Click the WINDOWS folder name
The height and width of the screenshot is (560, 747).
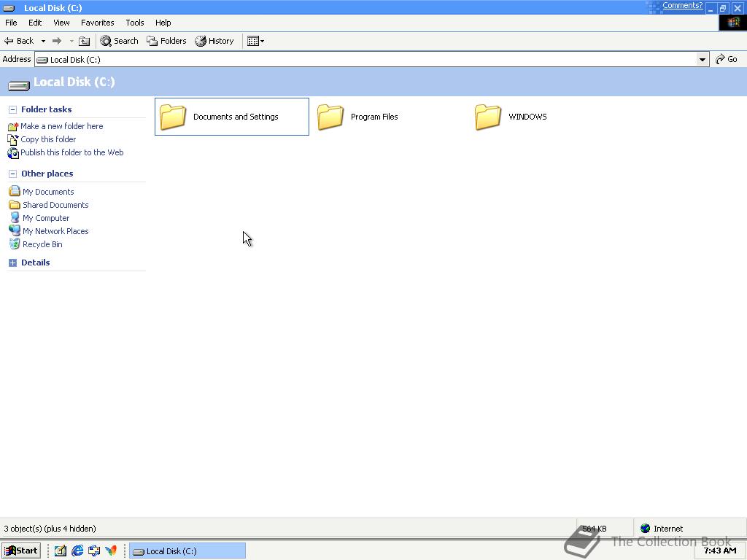(527, 117)
